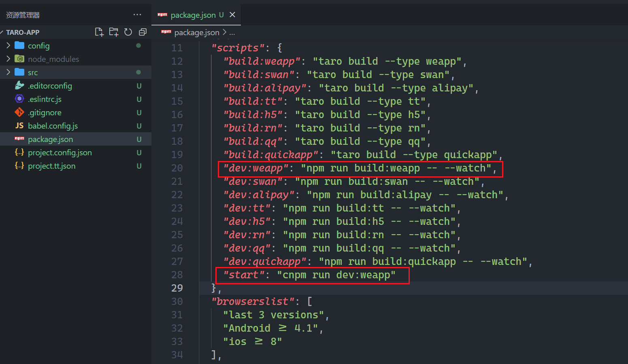
Task: Open the .gitignore file
Action: tap(45, 112)
